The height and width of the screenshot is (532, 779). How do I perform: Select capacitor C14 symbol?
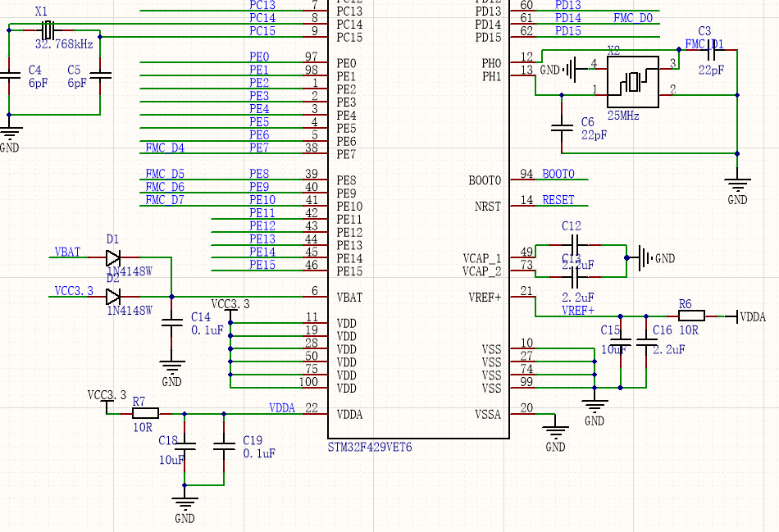point(172,322)
